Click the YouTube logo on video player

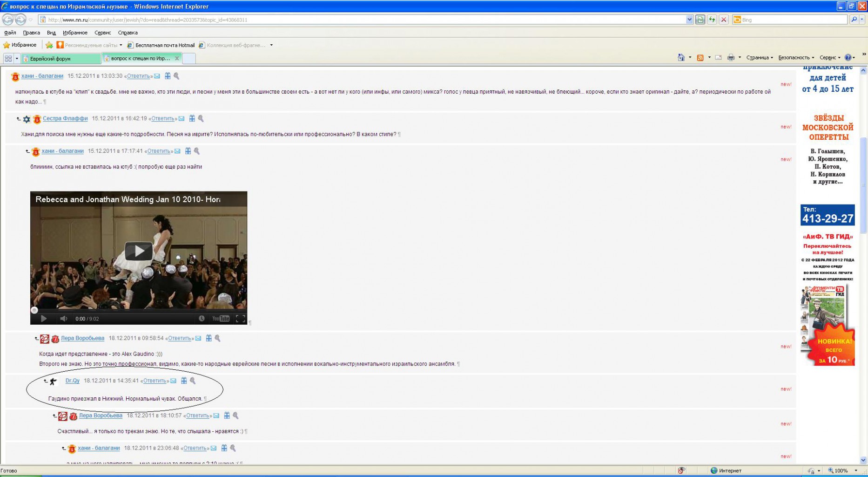[x=221, y=319]
